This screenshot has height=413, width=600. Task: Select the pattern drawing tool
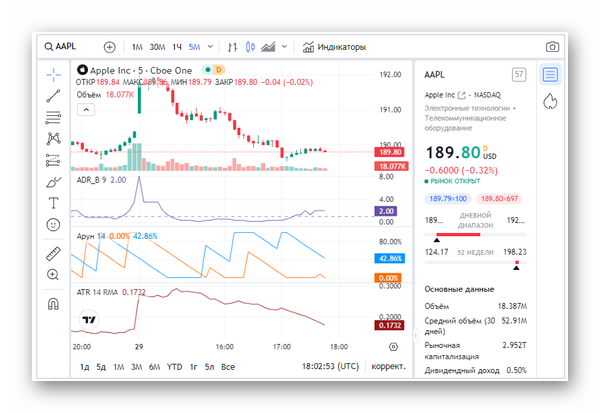coord(54,139)
